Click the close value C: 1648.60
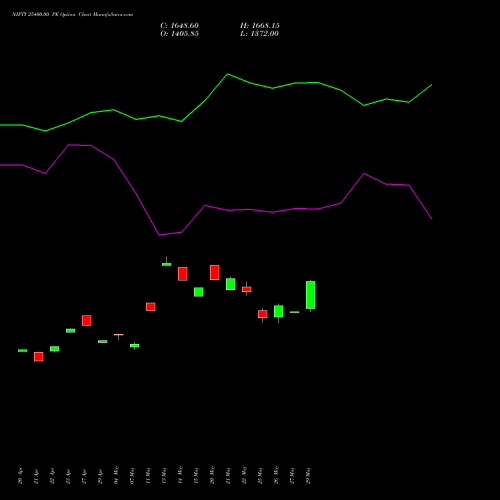The width and height of the screenshot is (500, 500). (x=179, y=26)
